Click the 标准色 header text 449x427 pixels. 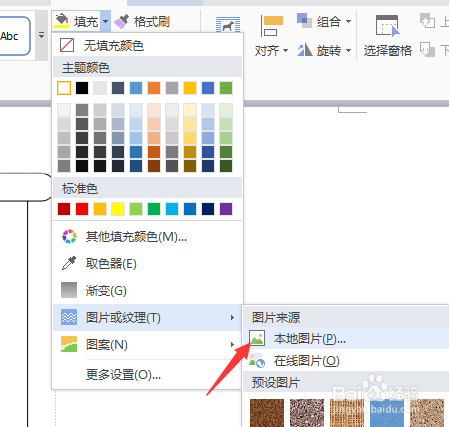point(80,189)
